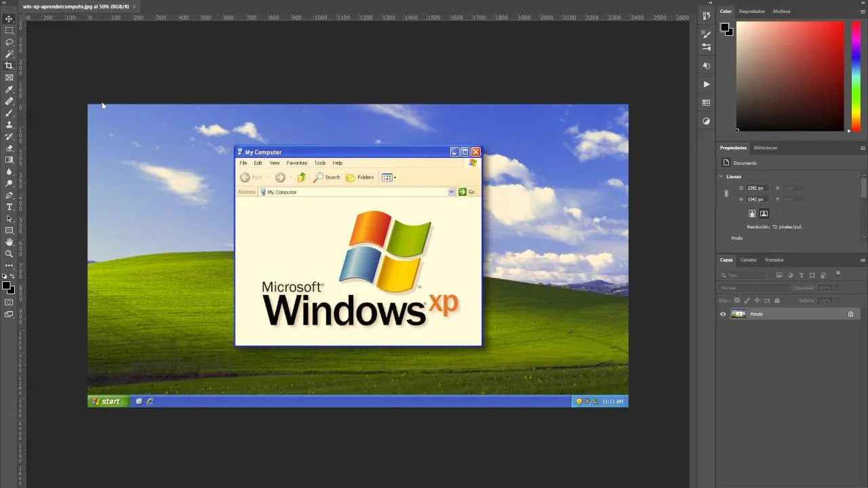Open the Opacidad value dropdown

click(835, 288)
